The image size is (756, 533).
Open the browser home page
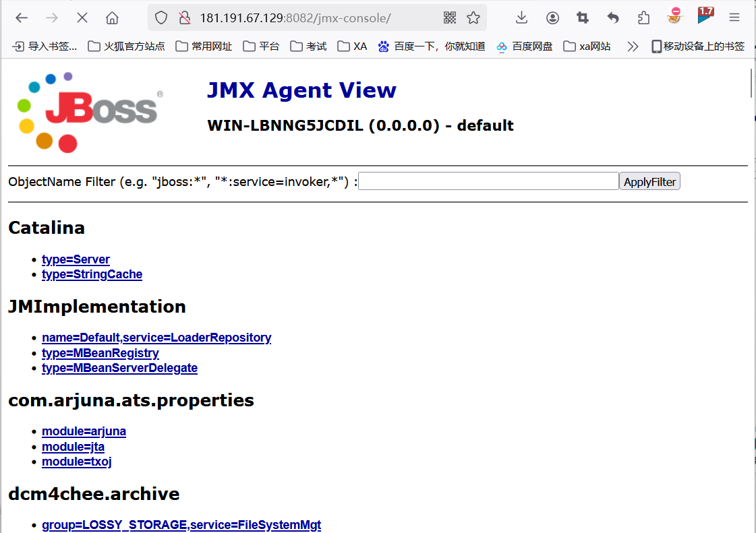tap(112, 18)
